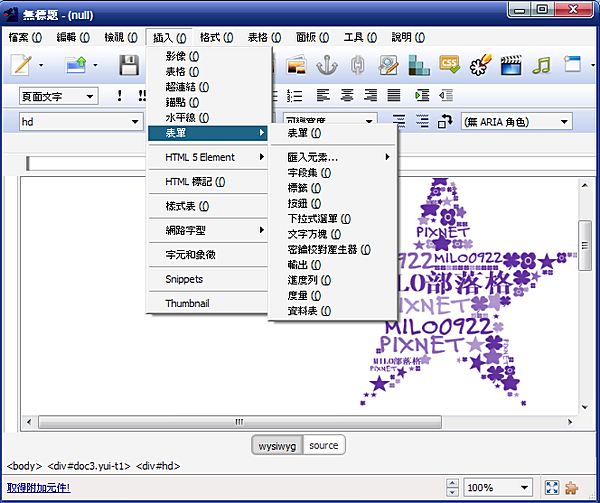This screenshot has height=503, width=600.
Task: Click the single exclamation mark button
Action: point(119,95)
